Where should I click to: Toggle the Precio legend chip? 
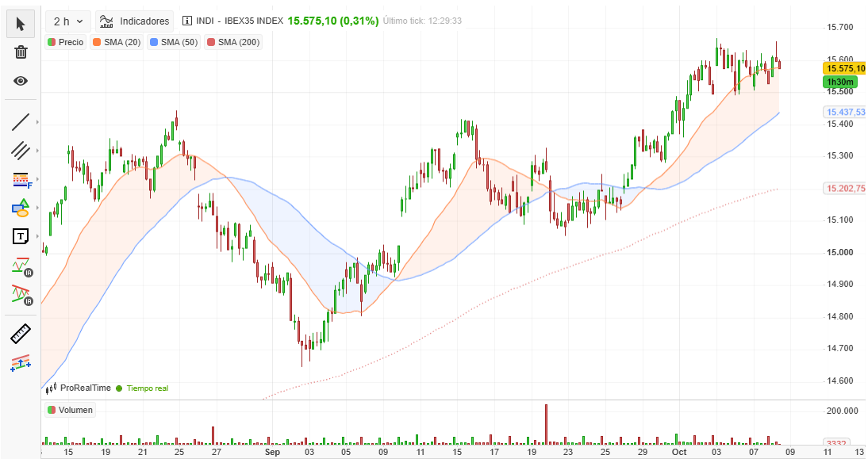(x=66, y=42)
